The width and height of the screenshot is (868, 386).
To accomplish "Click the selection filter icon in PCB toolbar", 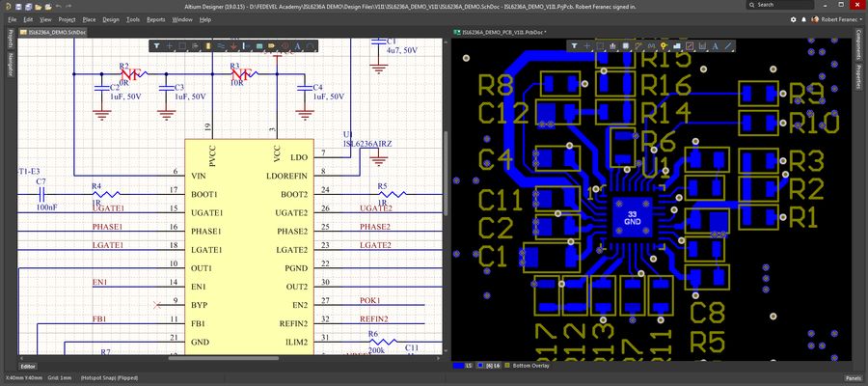I will 573,45.
